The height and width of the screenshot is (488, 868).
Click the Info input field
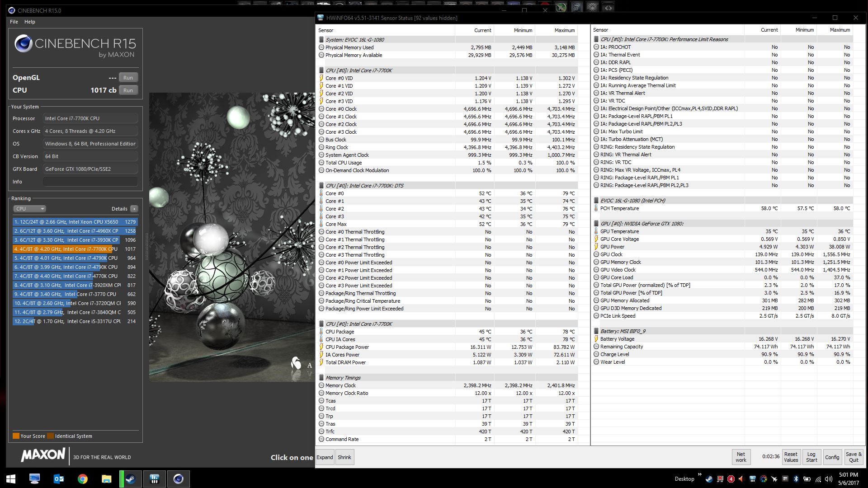90,182
